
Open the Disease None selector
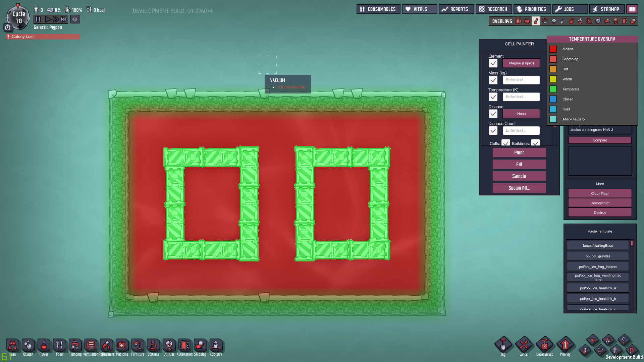pos(521,114)
